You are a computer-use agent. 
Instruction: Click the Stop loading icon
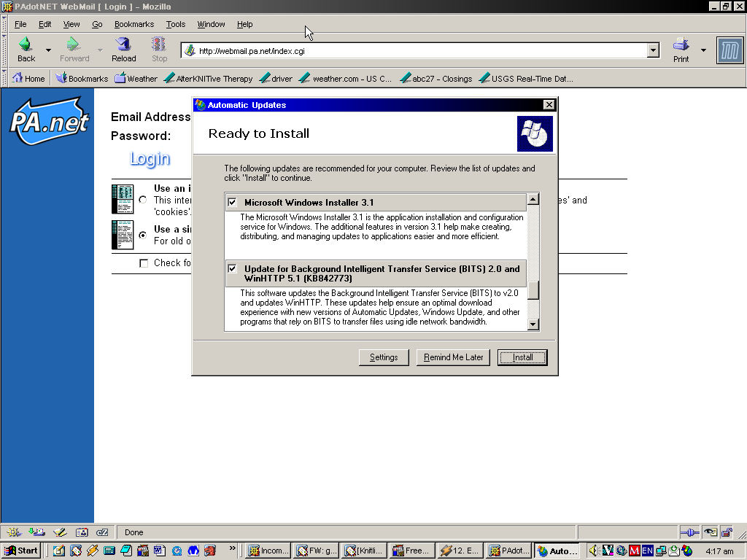(x=158, y=44)
